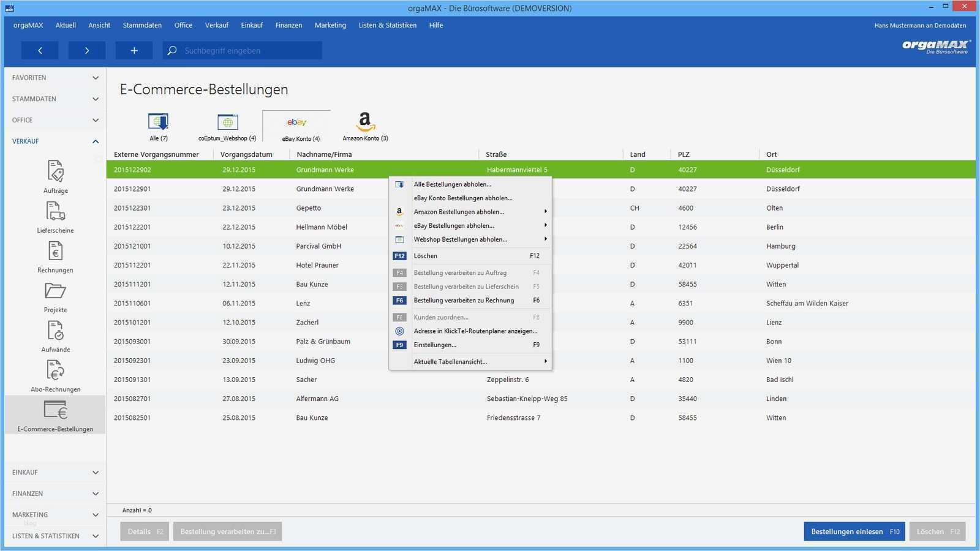Choose Bestellung verarbeiten zu Rechnung
This screenshot has width=980, height=551.
[470, 301]
